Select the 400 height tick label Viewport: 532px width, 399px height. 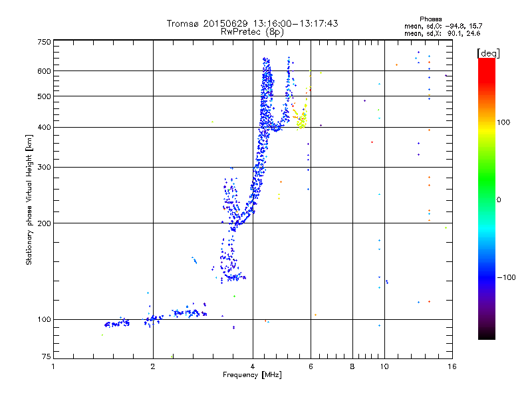click(44, 127)
